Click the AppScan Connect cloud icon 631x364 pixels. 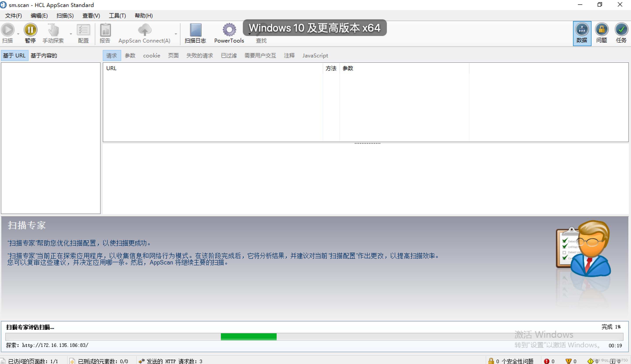point(144,30)
